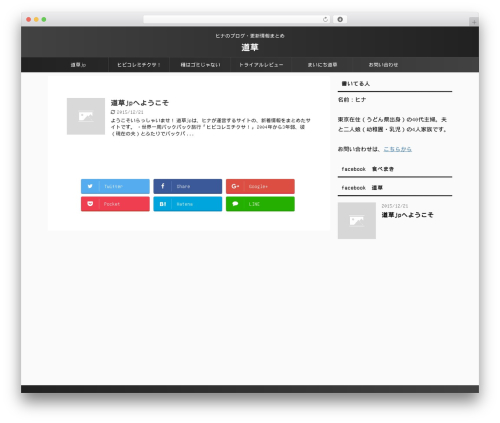
Task: Click the こちらから contact link
Action: 398,149
